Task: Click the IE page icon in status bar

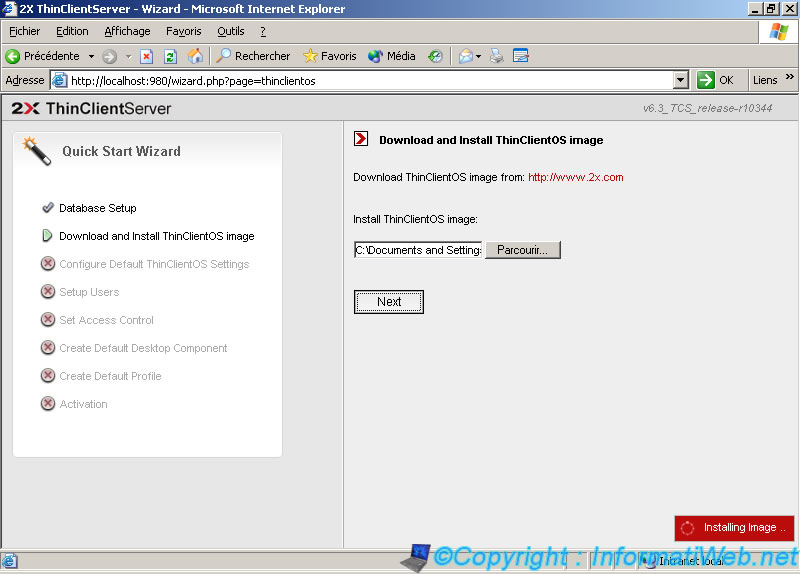Action: point(10,561)
